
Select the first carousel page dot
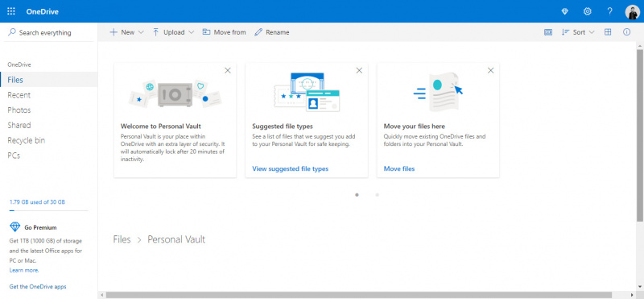tap(357, 195)
